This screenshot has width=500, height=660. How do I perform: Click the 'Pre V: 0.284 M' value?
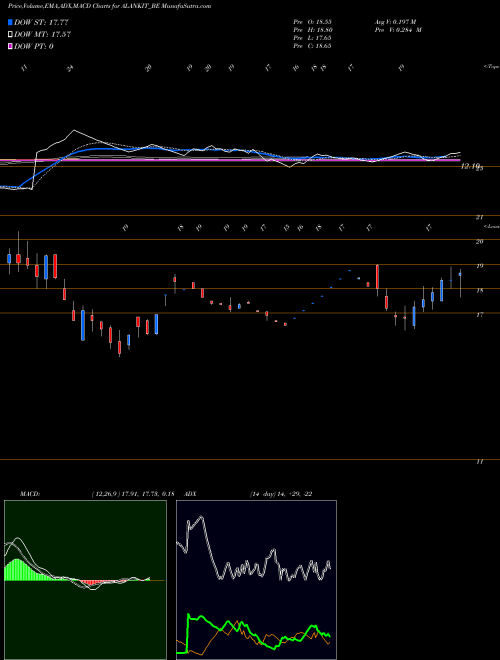click(x=398, y=30)
